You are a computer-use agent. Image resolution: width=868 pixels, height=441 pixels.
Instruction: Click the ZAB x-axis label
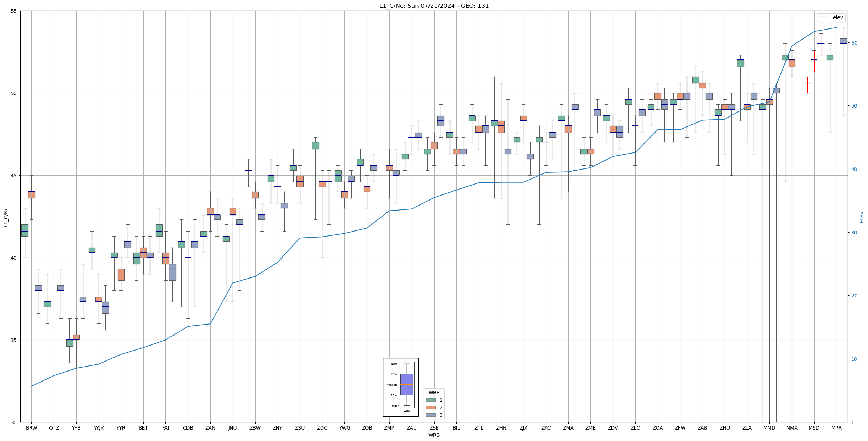703,428
